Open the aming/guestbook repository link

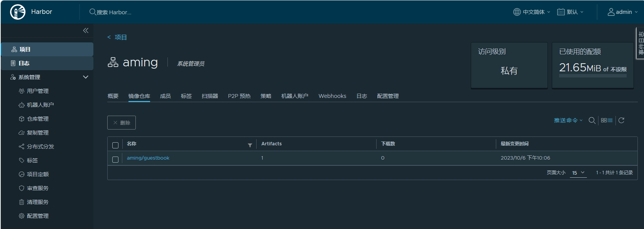pos(148,158)
